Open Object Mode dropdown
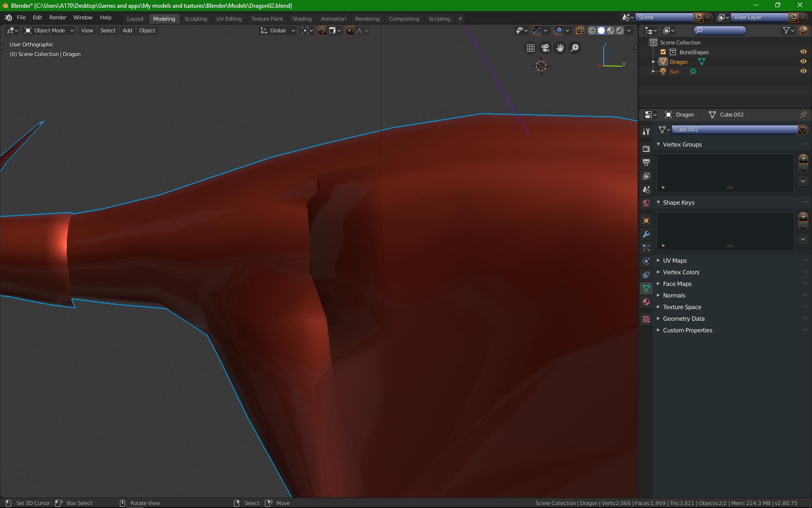 click(49, 30)
